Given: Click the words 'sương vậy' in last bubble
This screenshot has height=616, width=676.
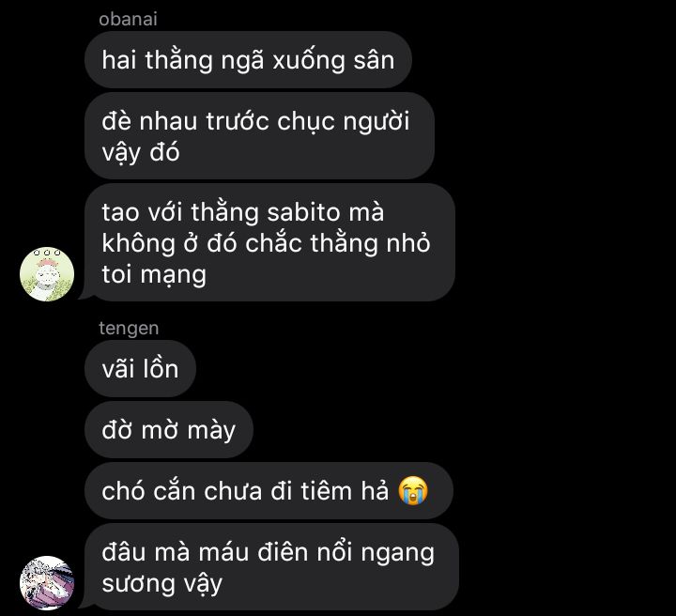Looking at the screenshot, I should tap(162, 584).
